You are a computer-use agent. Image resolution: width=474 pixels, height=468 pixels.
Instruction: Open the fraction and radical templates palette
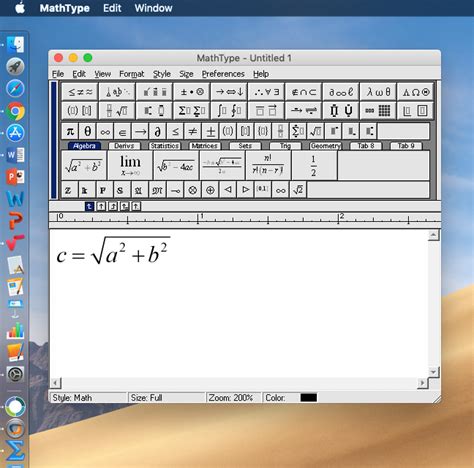coord(117,111)
